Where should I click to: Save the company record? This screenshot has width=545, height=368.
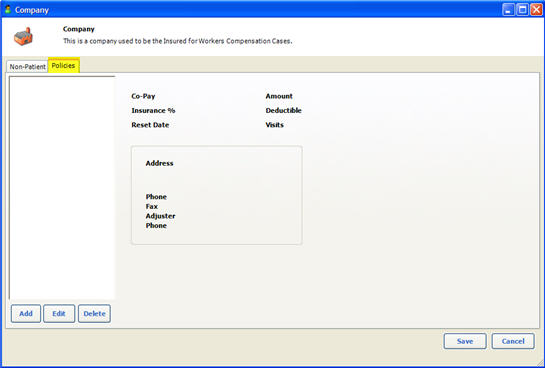[465, 341]
